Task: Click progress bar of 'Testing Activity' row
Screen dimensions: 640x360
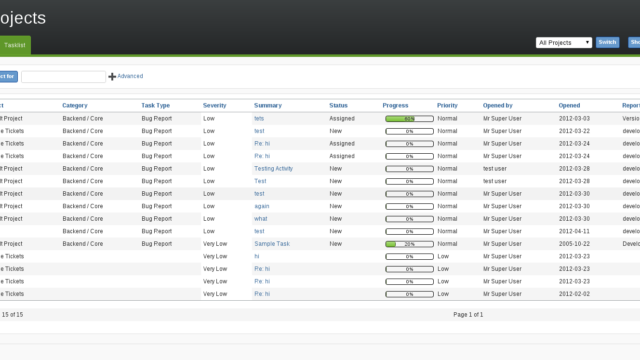Action: [409, 169]
